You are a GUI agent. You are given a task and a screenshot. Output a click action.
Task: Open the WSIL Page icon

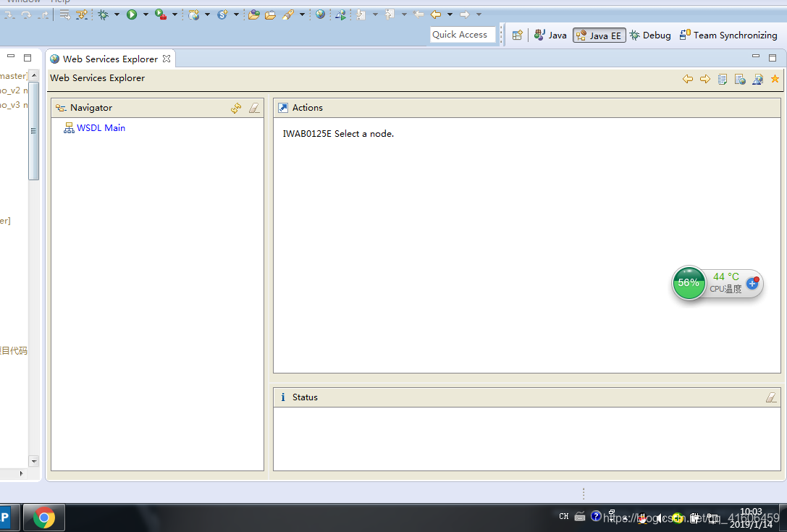[x=740, y=79]
